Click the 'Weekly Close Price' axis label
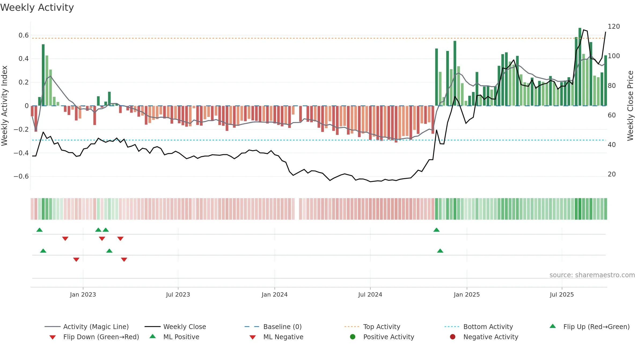This screenshot has height=362, width=644. [630, 106]
